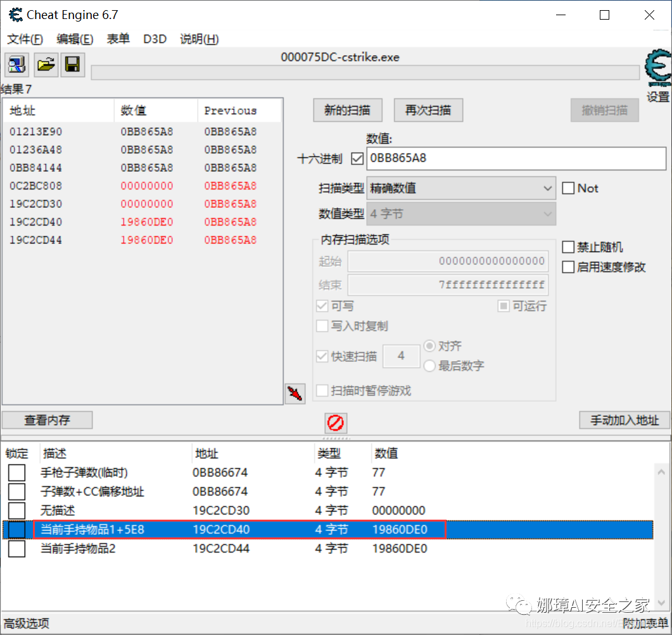672x635 pixels.
Task: Open 高级选项 in the status bar
Action: (26, 623)
